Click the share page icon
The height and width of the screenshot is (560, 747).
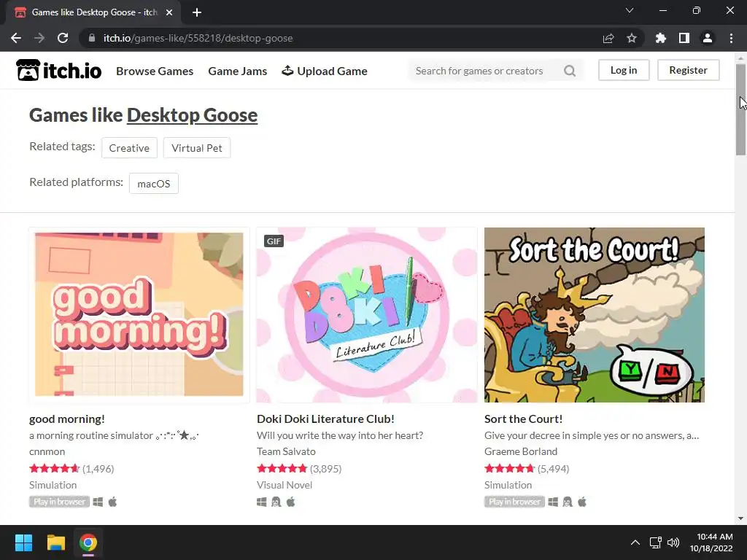pyautogui.click(x=608, y=38)
